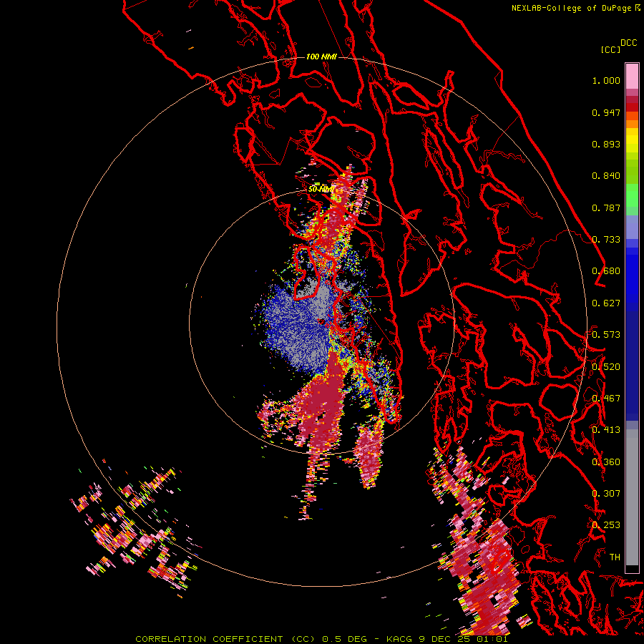The height and width of the screenshot is (644, 644).
Task: Click the DCC product label above colorbar
Action: pyautogui.click(x=628, y=43)
